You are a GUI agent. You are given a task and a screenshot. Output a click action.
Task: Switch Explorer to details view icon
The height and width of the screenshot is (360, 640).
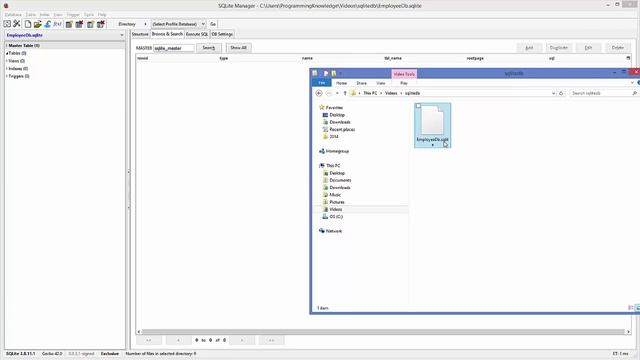point(630,308)
